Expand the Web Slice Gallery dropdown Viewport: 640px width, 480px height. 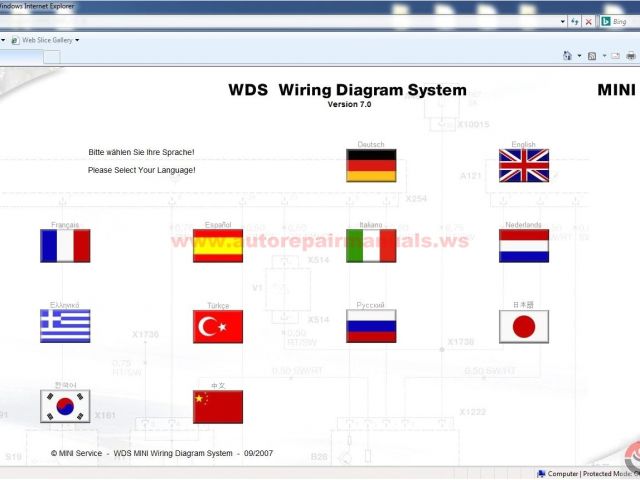(x=77, y=40)
